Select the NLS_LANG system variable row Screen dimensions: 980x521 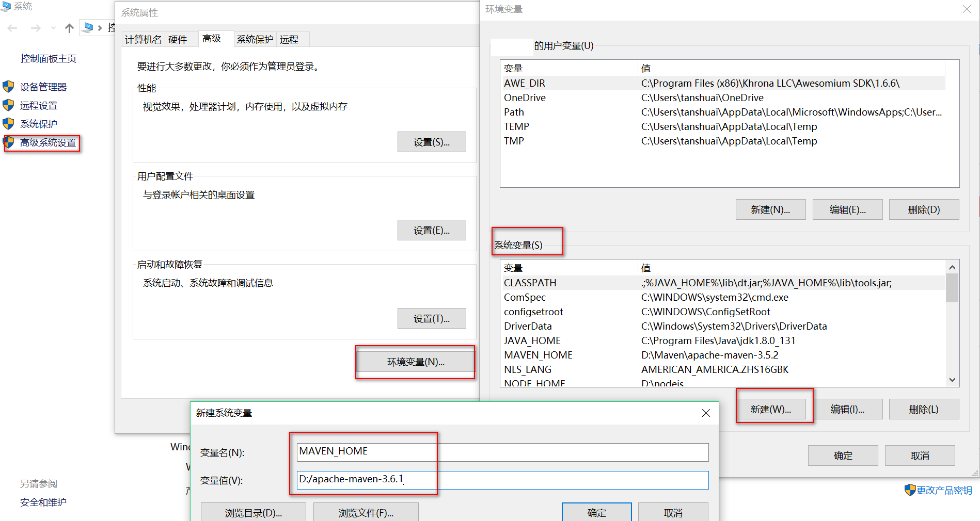click(x=723, y=369)
